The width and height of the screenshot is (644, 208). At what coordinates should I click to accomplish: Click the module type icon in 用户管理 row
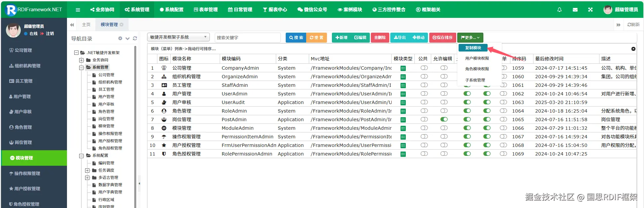coord(403,94)
